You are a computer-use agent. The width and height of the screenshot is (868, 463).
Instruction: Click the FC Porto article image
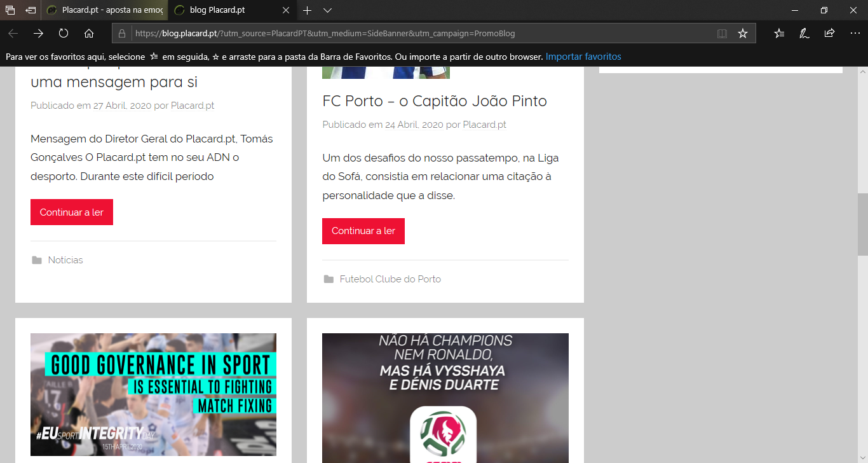[386, 73]
